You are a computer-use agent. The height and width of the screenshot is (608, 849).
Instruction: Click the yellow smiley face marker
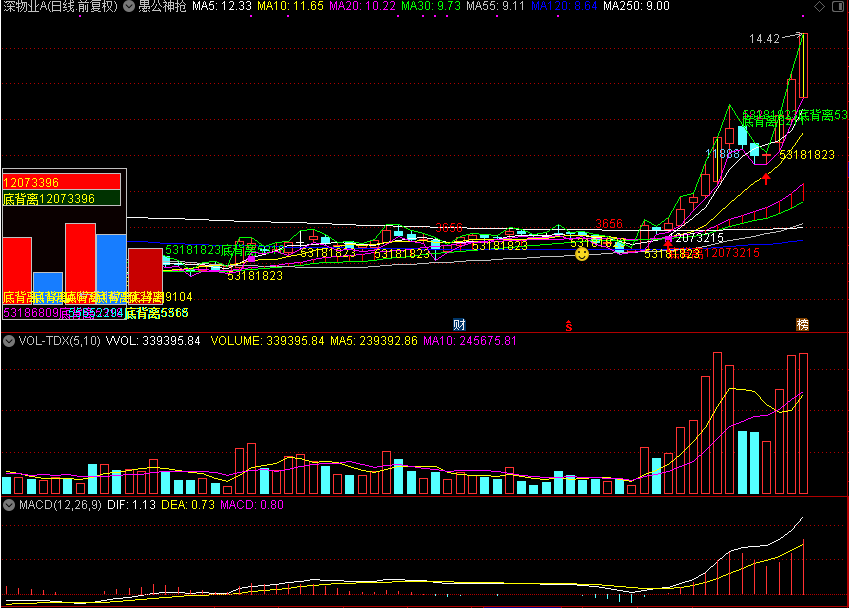pos(582,254)
